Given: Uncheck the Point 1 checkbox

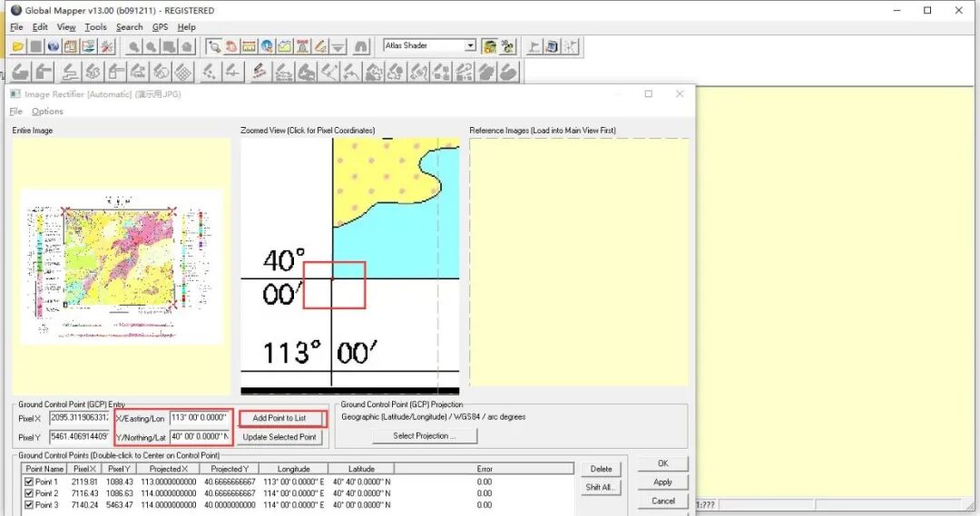Looking at the screenshot, I should (x=29, y=482).
